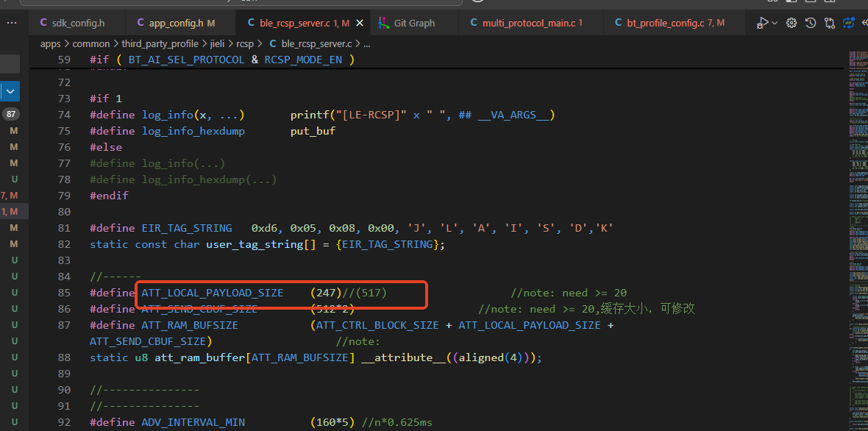Click the 87 changes badge in the sidebar
This screenshot has height=431, width=868.
[x=10, y=115]
